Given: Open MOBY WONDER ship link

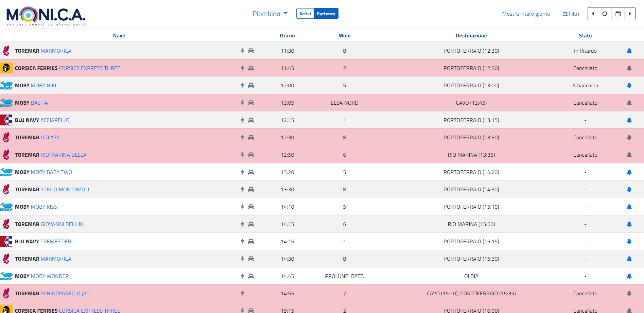Looking at the screenshot, I should click(50, 276).
